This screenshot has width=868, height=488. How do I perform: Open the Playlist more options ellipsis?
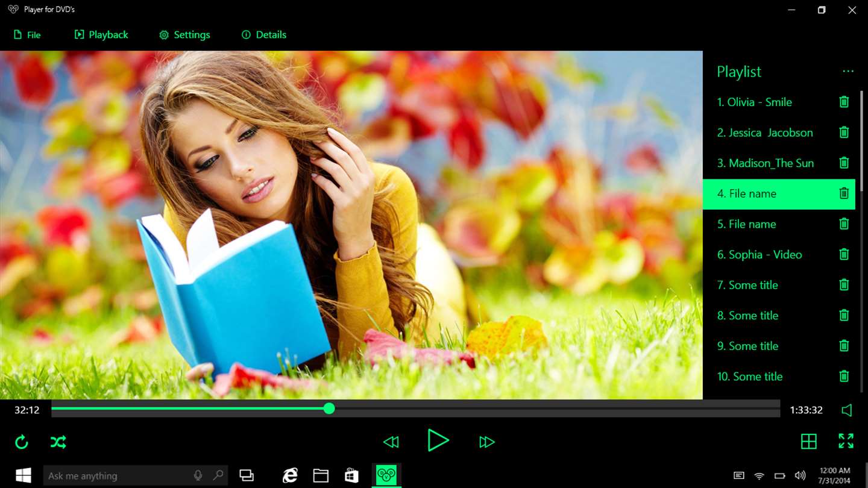(848, 72)
